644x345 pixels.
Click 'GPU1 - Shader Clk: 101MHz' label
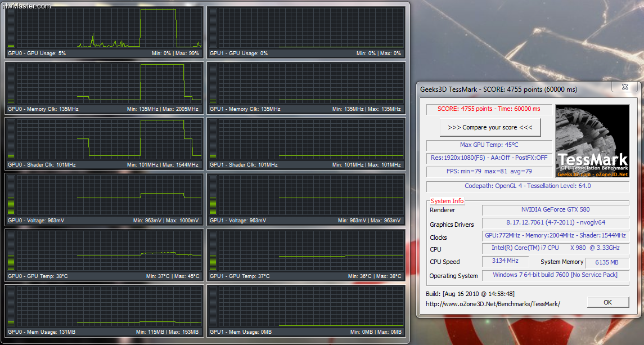point(244,165)
